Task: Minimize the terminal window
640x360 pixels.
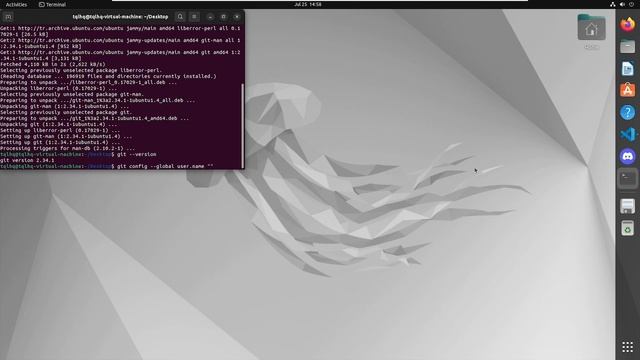Action: (x=210, y=17)
